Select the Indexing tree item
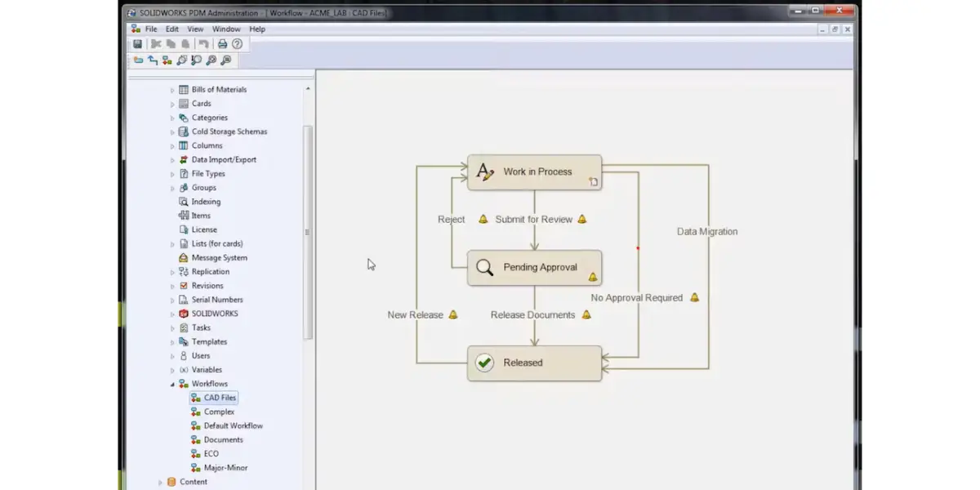The height and width of the screenshot is (490, 980). coord(206,202)
